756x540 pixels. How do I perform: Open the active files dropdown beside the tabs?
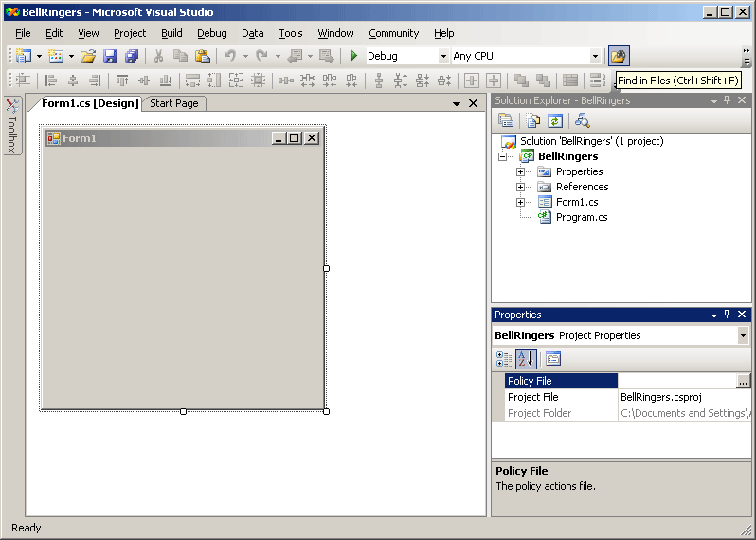click(456, 103)
